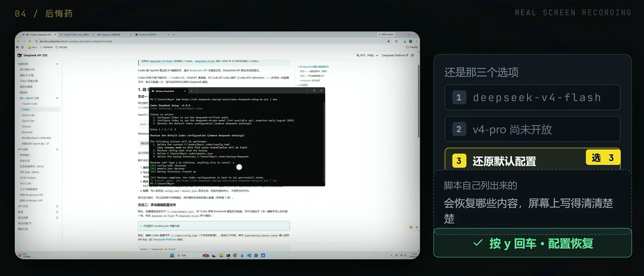Viewport: 644px width, 276px height.
Task: Open 使用 Anthropic API in the sidebar
Action: pos(31,200)
